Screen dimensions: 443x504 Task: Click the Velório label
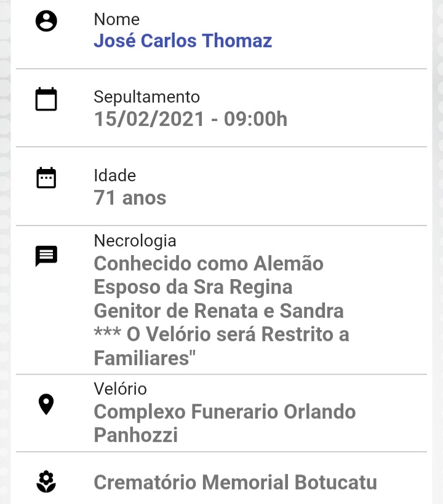click(x=121, y=389)
